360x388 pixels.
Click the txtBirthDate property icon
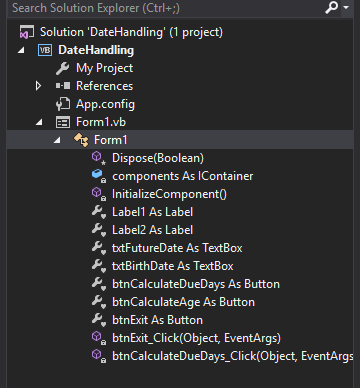click(99, 266)
